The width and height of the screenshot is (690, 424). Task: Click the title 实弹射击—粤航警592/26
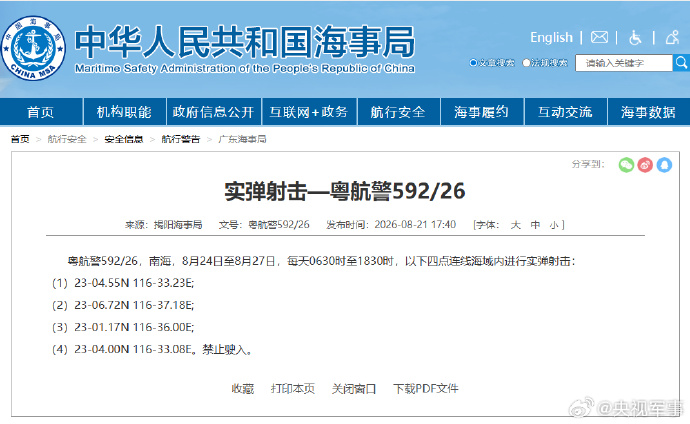click(345, 191)
